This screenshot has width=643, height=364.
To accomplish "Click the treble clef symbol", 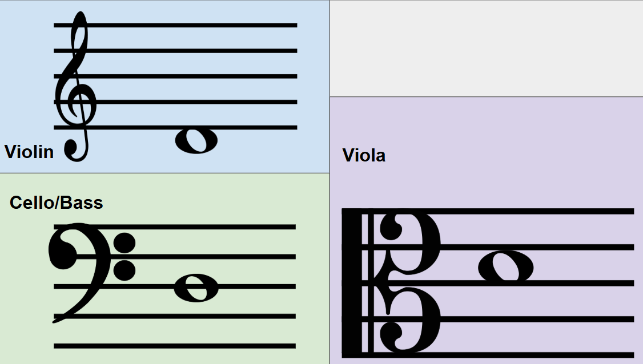I will (x=75, y=86).
